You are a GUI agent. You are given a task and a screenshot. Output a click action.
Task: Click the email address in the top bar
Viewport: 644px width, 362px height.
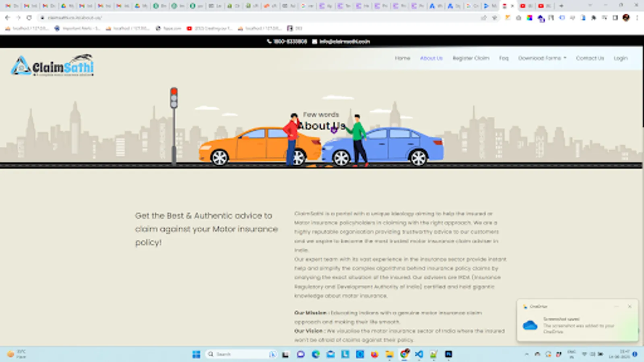pyautogui.click(x=344, y=41)
